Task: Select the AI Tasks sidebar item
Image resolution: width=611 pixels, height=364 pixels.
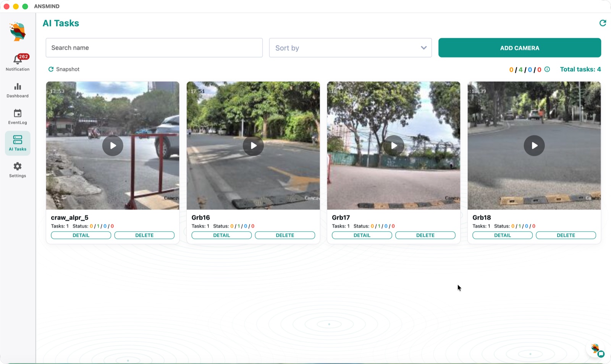Action: [18, 143]
